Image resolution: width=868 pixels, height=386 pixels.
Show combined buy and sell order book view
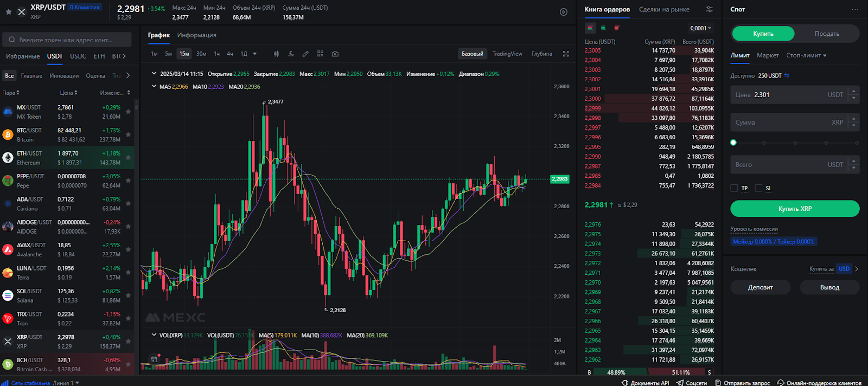[x=590, y=28]
